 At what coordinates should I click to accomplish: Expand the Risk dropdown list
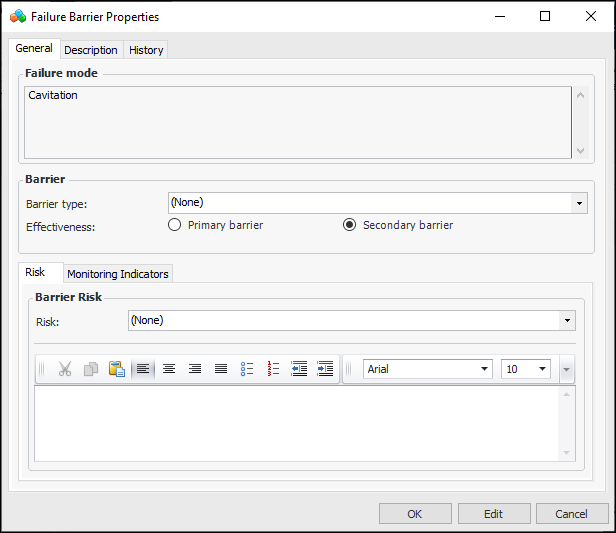coord(568,321)
